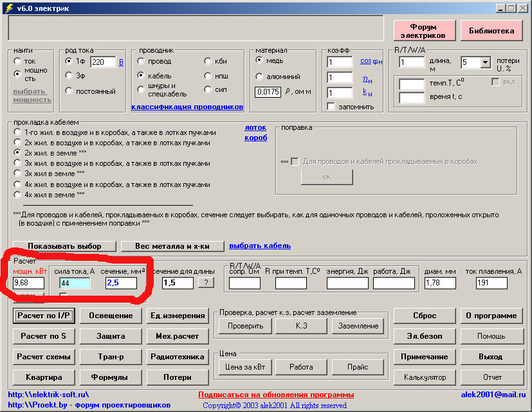Click the question mark button beside сечение для длины

pos(205,283)
